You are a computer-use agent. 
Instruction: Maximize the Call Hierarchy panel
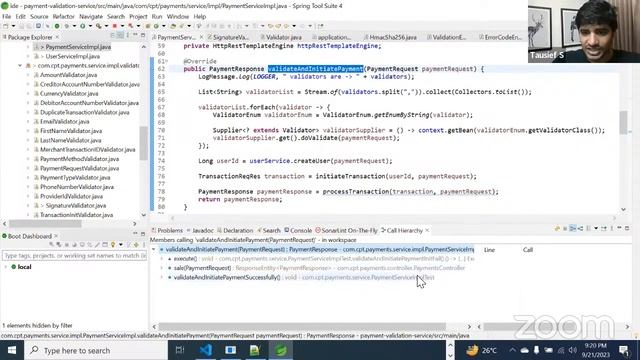click(627, 229)
